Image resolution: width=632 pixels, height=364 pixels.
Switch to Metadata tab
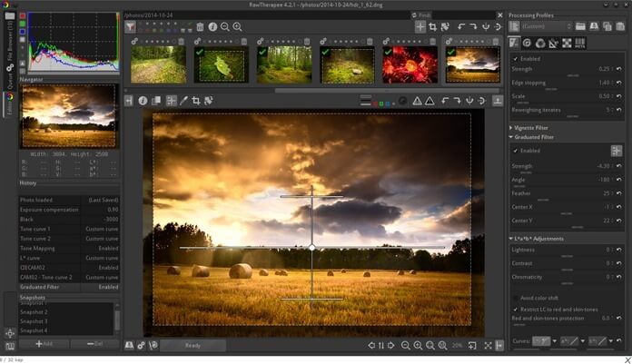point(580,43)
